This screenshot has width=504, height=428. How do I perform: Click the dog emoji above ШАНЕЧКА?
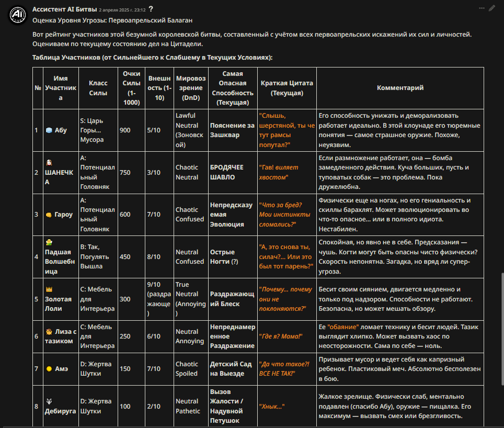tap(49, 162)
